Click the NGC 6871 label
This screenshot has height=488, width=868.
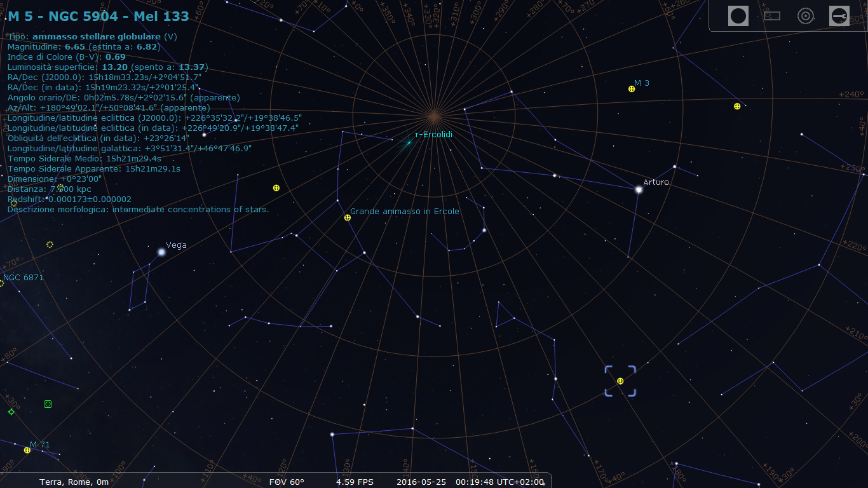pyautogui.click(x=24, y=278)
